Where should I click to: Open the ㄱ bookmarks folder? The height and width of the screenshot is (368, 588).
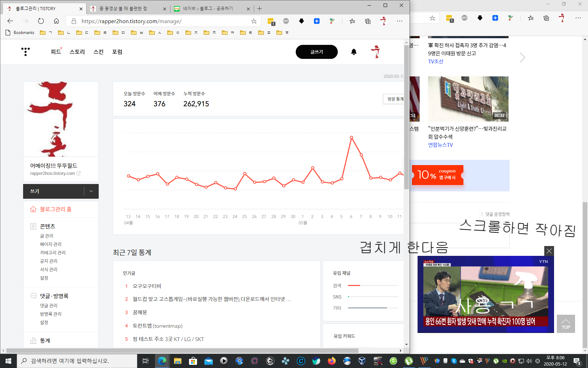point(46,33)
